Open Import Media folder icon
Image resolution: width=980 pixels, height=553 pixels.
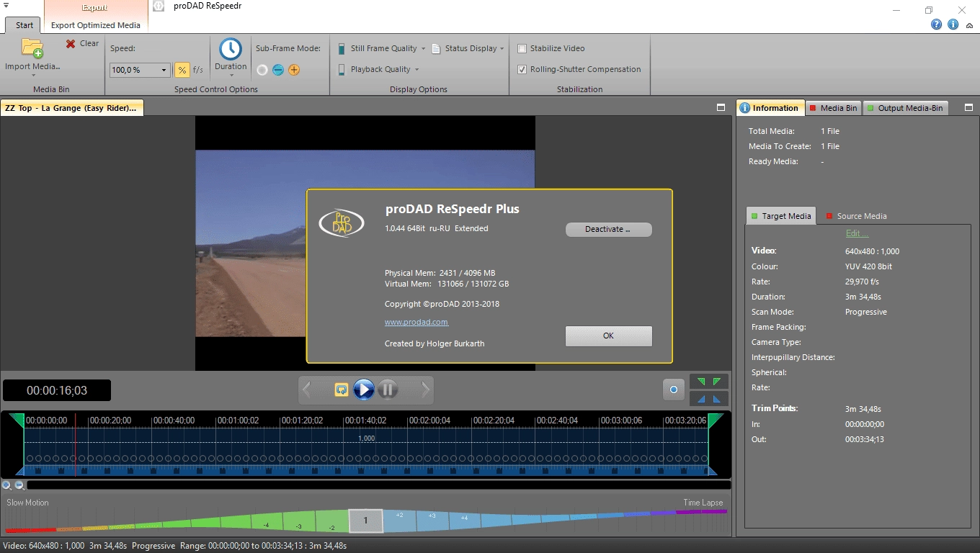point(32,48)
